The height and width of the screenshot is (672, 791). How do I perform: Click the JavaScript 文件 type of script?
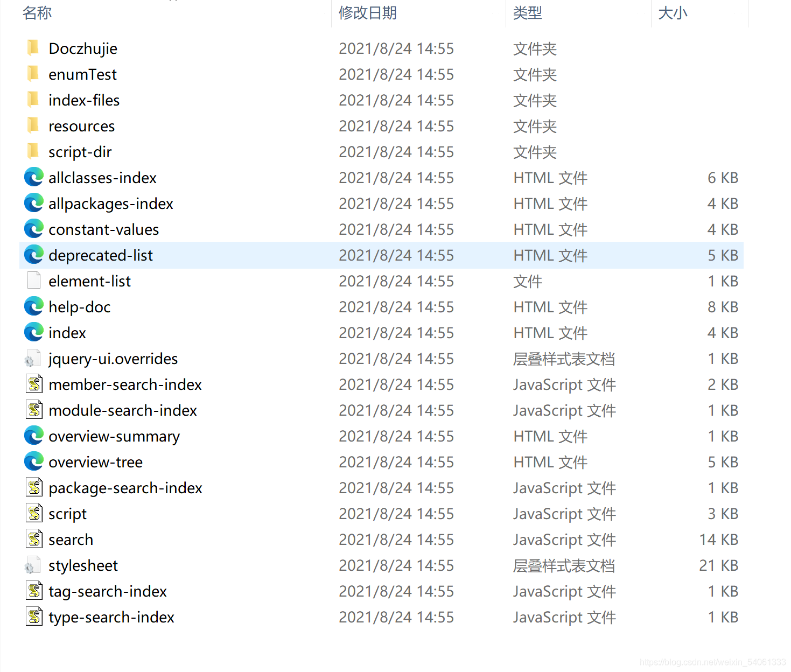(x=564, y=514)
